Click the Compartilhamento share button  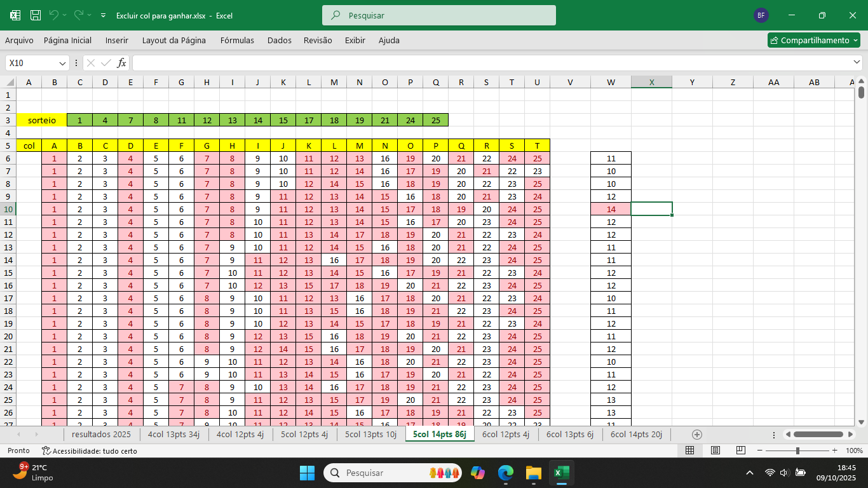[813, 40]
